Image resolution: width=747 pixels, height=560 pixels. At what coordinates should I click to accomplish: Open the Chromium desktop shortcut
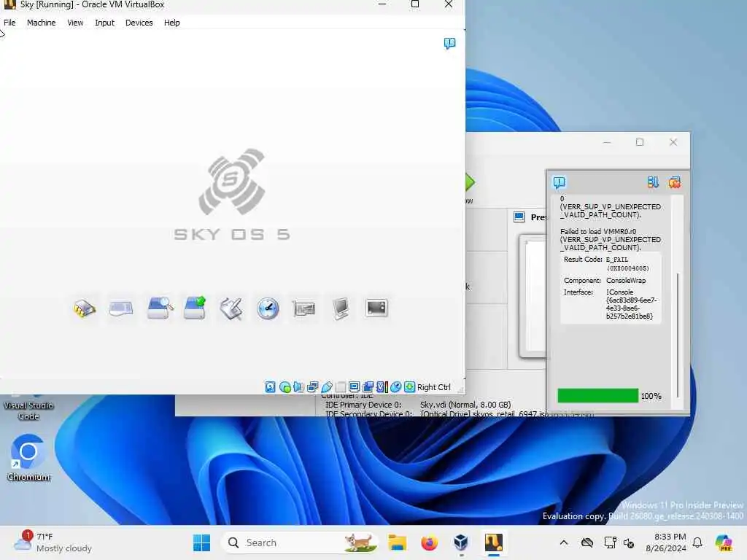click(x=28, y=457)
